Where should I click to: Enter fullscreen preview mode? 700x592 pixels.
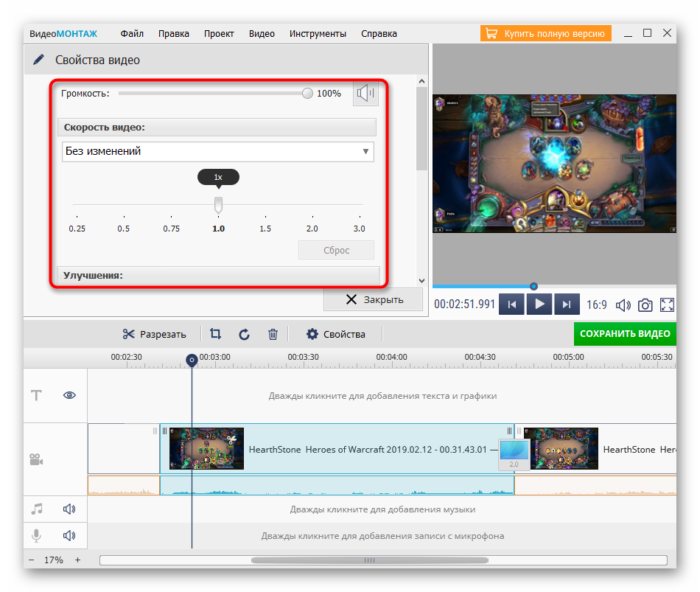click(x=667, y=304)
